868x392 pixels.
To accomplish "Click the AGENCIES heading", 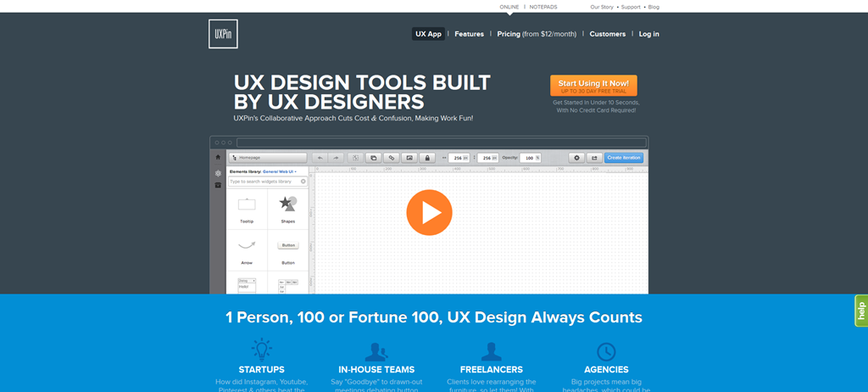I will point(606,369).
